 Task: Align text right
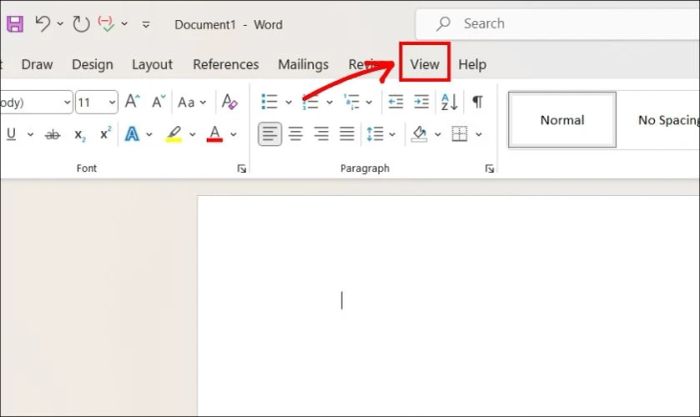(x=321, y=133)
